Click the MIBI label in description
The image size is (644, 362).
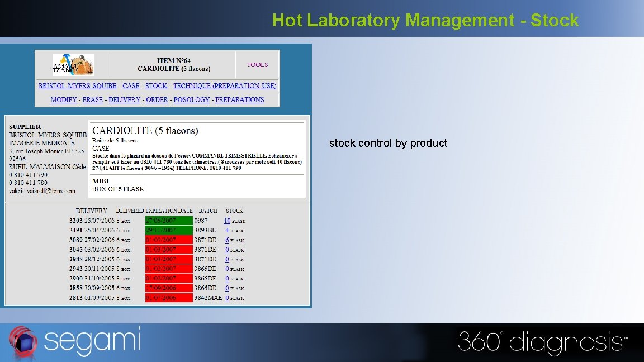pyautogui.click(x=101, y=181)
